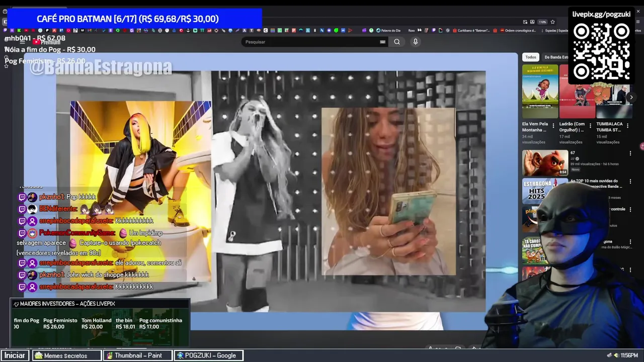Click Tom Holland R$ 20,00 in investors panel
644x362 pixels.
(96, 323)
